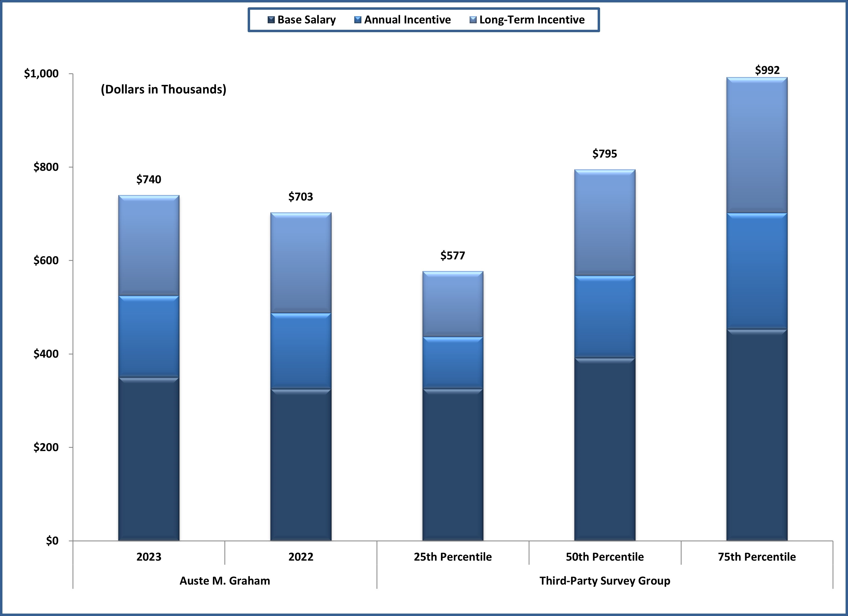This screenshot has height=616, width=848.
Task: Click the $740 total data label
Action: pyautogui.click(x=149, y=179)
